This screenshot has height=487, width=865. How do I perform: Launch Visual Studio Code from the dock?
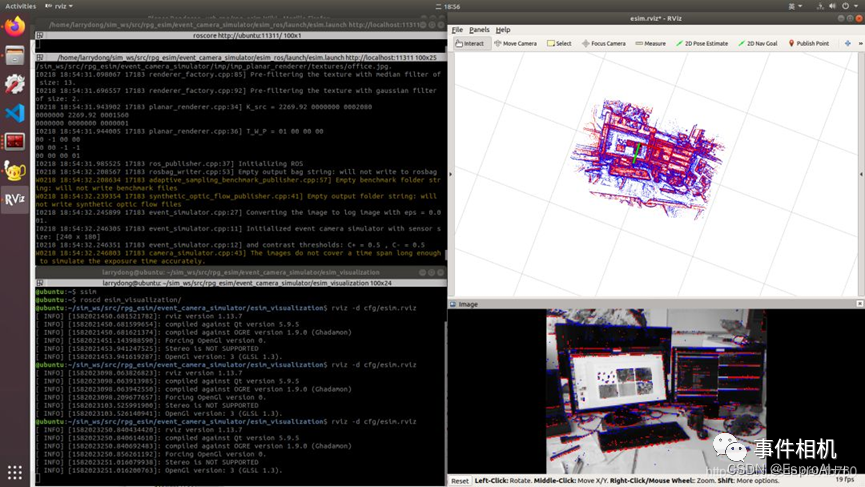[x=15, y=113]
